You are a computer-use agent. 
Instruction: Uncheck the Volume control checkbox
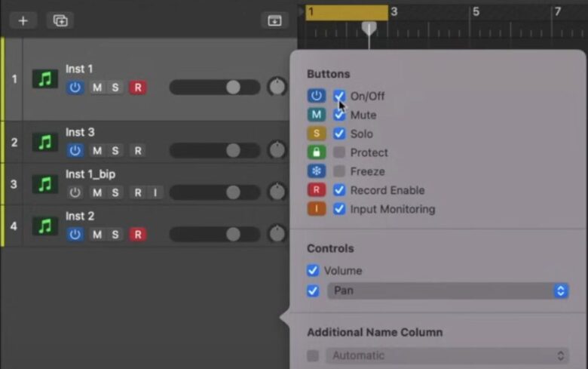[x=313, y=270]
